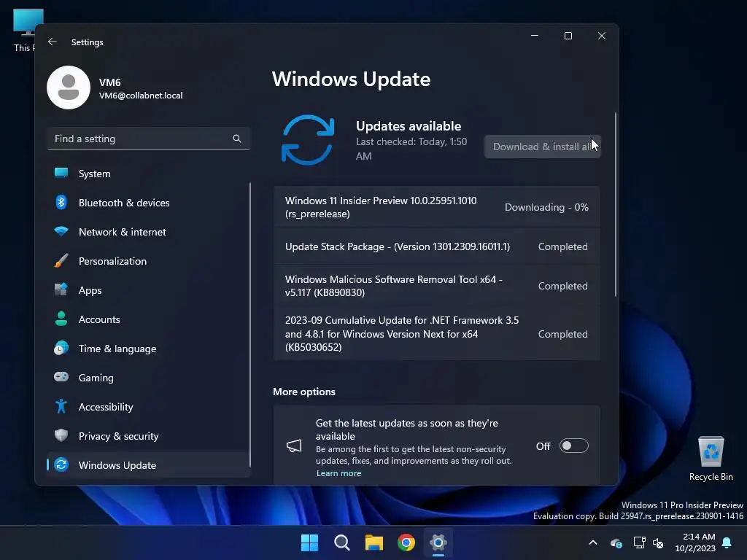The width and height of the screenshot is (747, 560).
Task: Click the Windows Update page scrollbar
Action: point(616,205)
